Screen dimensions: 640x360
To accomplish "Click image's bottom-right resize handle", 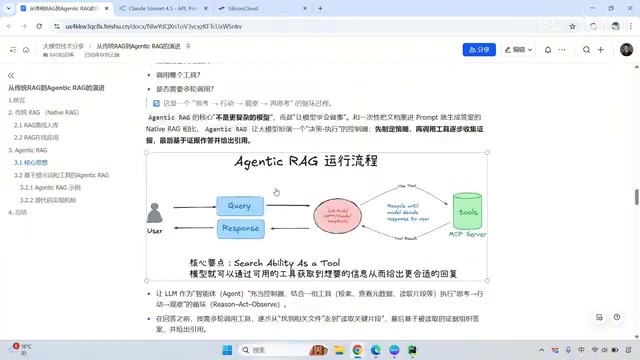I will (x=487, y=281).
